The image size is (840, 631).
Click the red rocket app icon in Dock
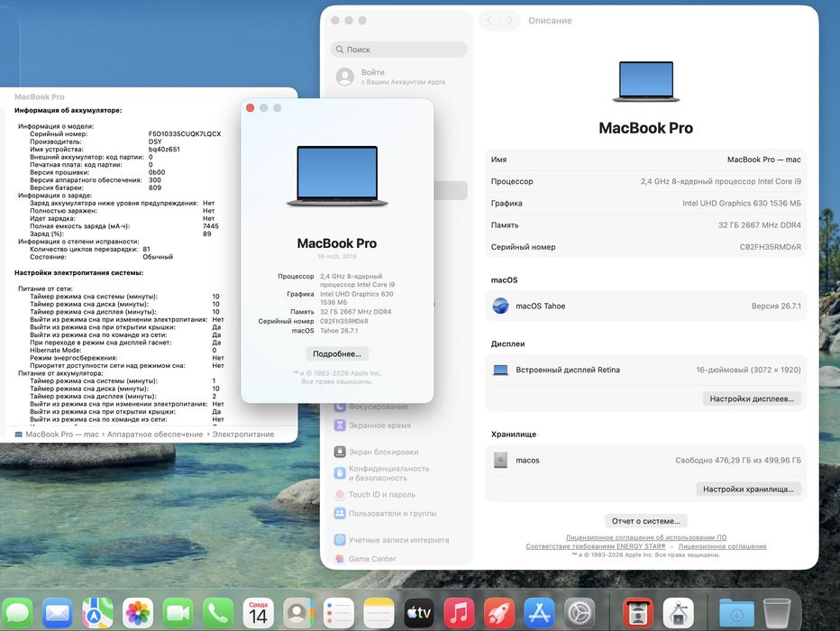(499, 613)
